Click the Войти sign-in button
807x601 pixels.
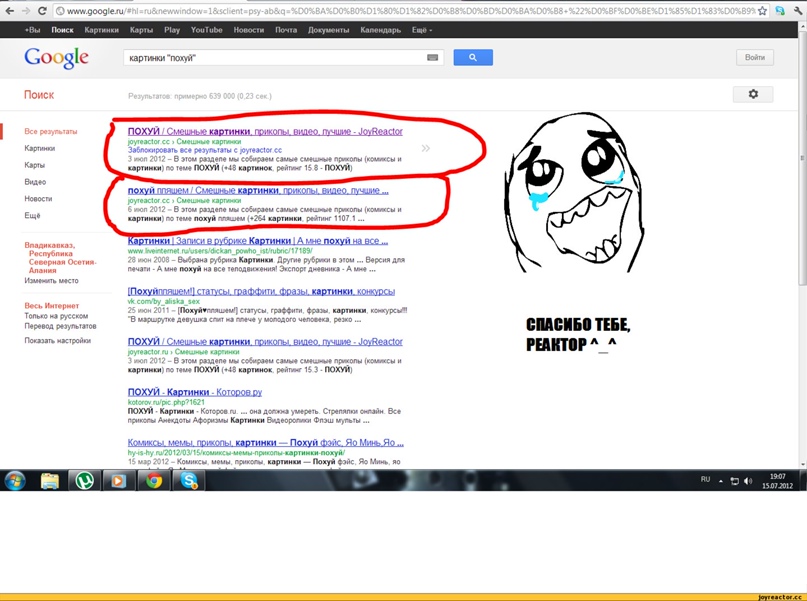click(x=755, y=58)
